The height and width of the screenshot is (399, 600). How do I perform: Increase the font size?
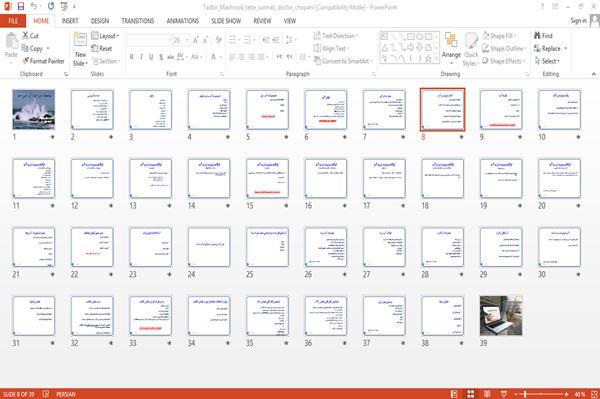[x=196, y=40]
